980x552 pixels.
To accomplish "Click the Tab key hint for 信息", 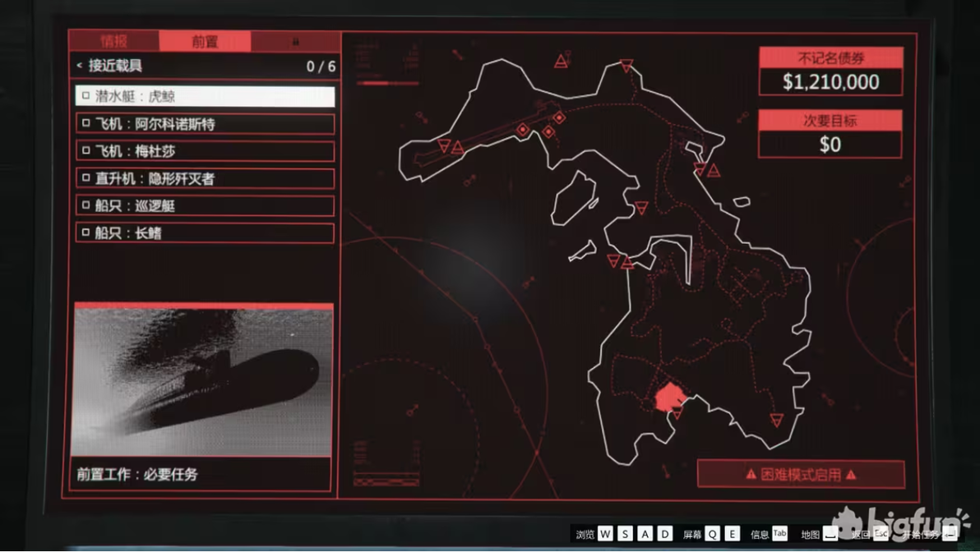I will (780, 533).
